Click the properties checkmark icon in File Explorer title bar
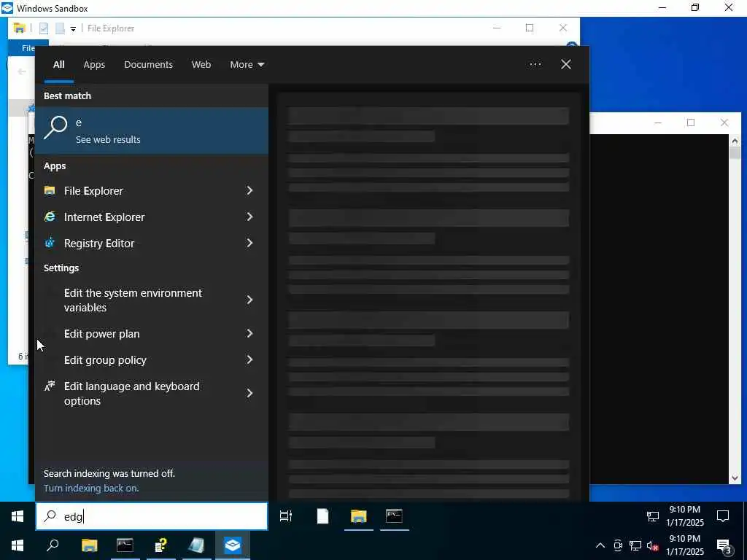This screenshot has width=747, height=560. (x=43, y=28)
